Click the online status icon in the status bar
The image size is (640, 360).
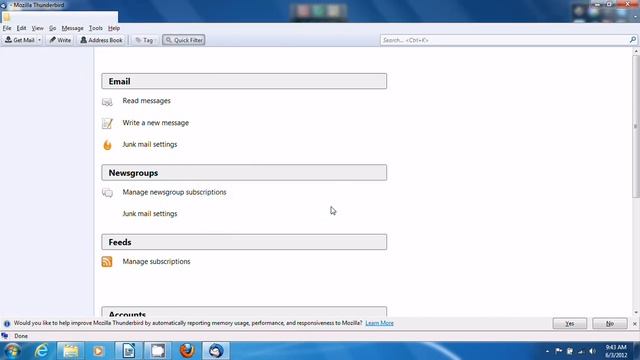tap(5, 336)
